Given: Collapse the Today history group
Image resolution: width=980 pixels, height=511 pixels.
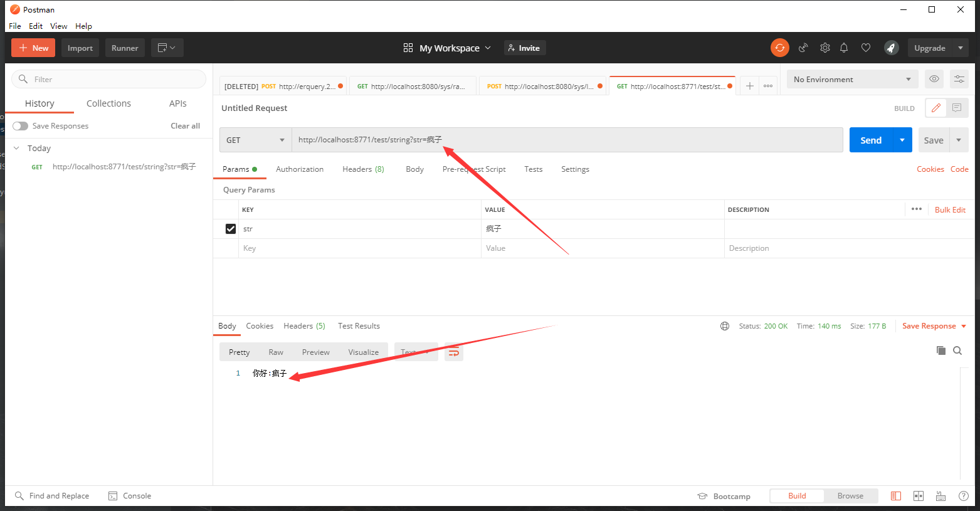Looking at the screenshot, I should [16, 149].
